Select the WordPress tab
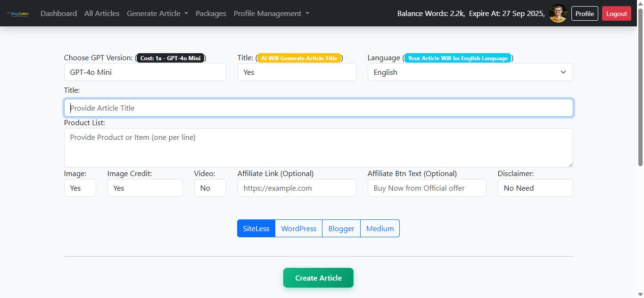This screenshot has height=298, width=644. point(298,228)
